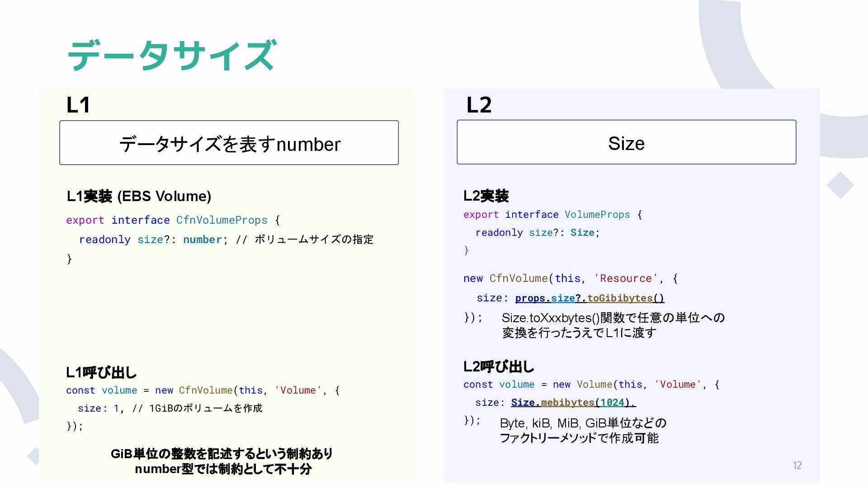Viewport: 868px width, 488px height.
Task: Select heading L1実装 (EBS Volume)
Action: click(x=139, y=196)
